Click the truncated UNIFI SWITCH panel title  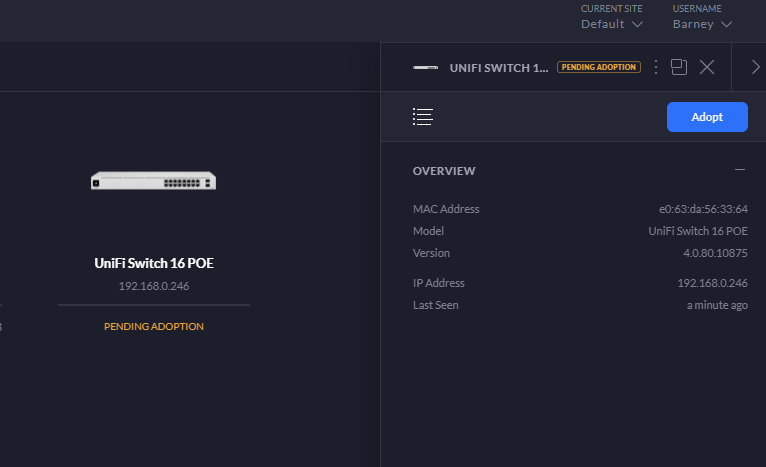tap(499, 67)
